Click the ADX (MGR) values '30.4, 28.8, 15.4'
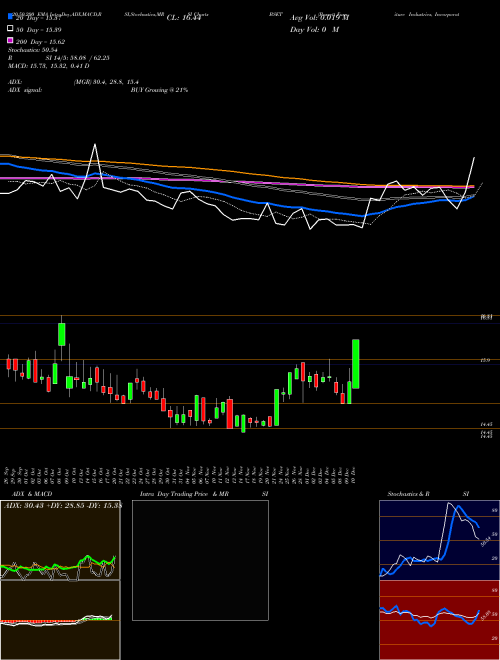The width and height of the screenshot is (500, 660). point(106,82)
